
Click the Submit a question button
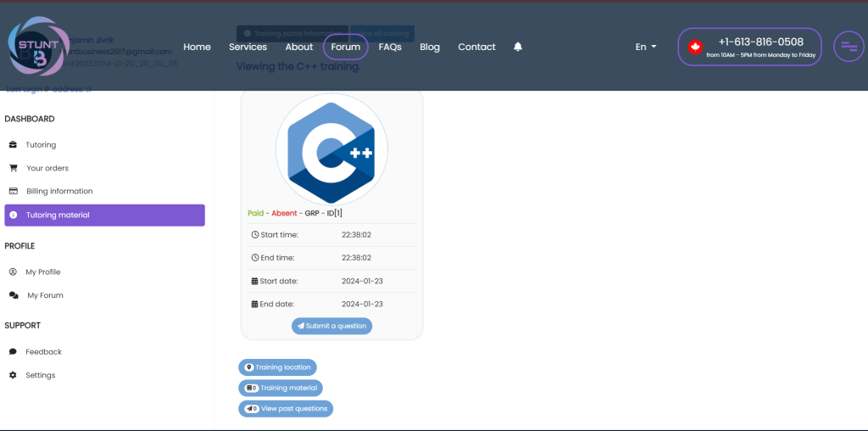tap(331, 326)
